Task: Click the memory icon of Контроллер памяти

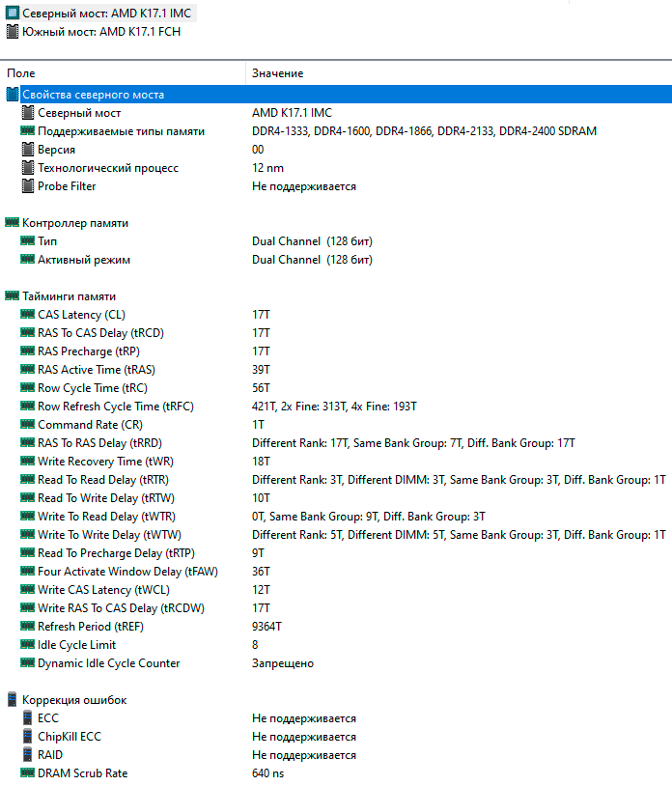Action: coord(12,222)
